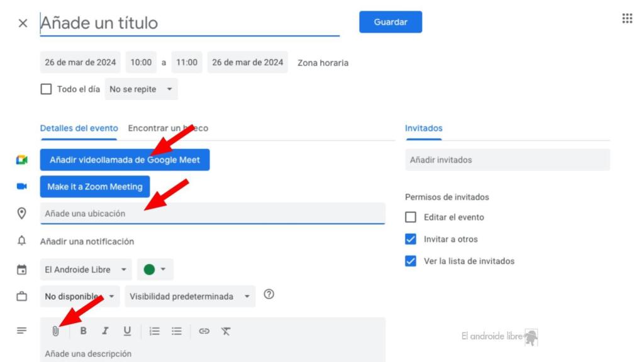Open the 10:00 start time picker
This screenshot has height=362, width=644.
[141, 62]
